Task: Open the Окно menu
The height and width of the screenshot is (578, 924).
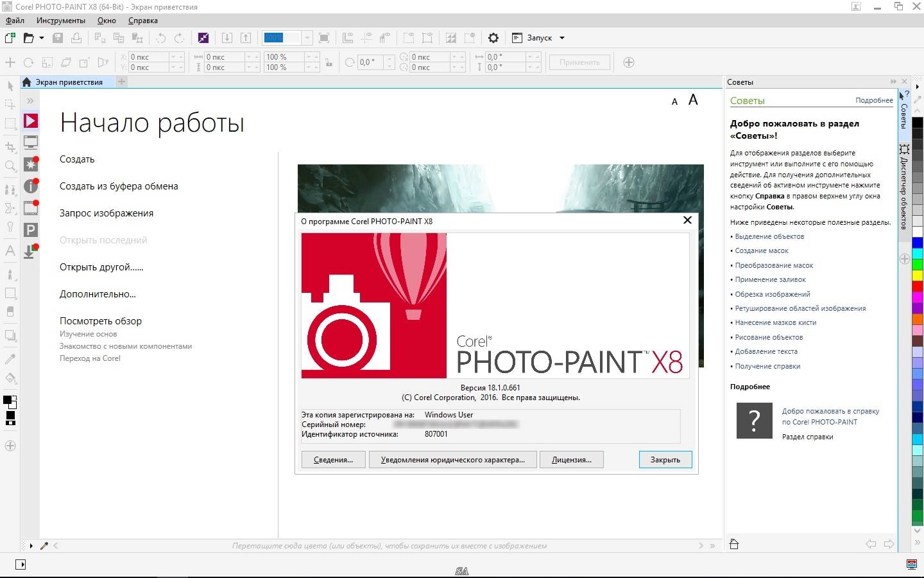Action: (x=107, y=21)
